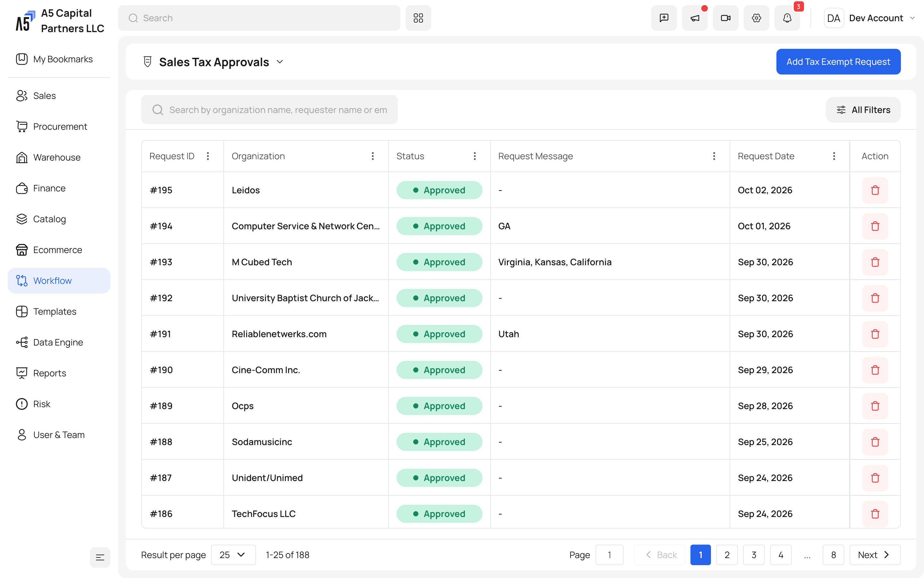Jump to page 8

pos(833,555)
